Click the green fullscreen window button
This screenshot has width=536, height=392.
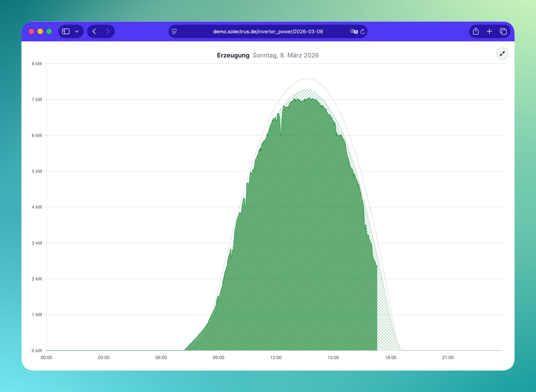49,31
